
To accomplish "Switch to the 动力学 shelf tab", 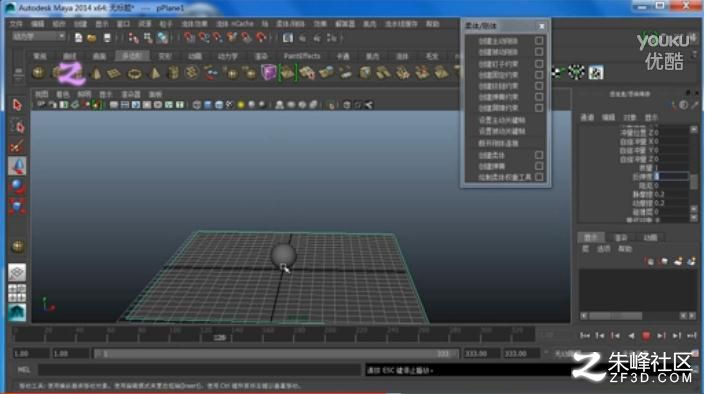I will pos(228,56).
